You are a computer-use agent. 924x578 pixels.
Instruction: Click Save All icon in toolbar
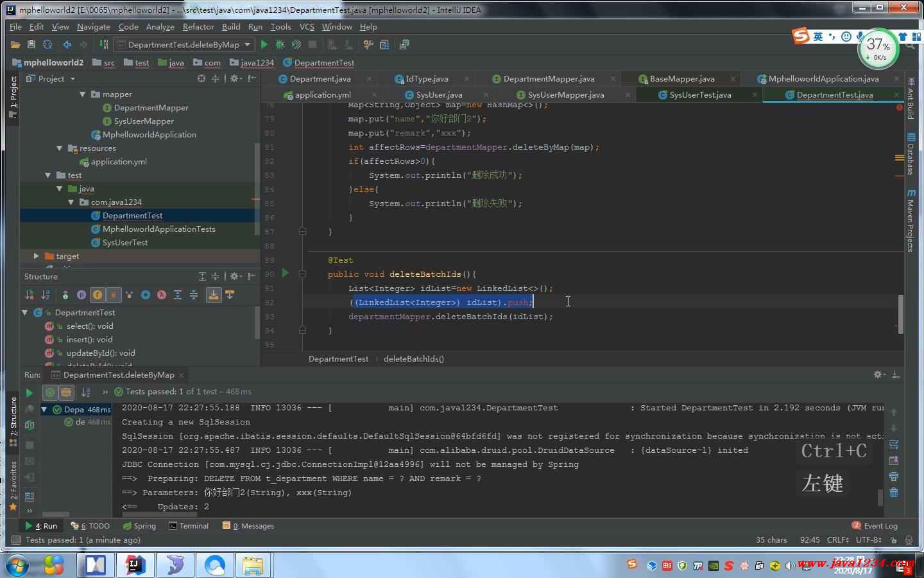[31, 44]
